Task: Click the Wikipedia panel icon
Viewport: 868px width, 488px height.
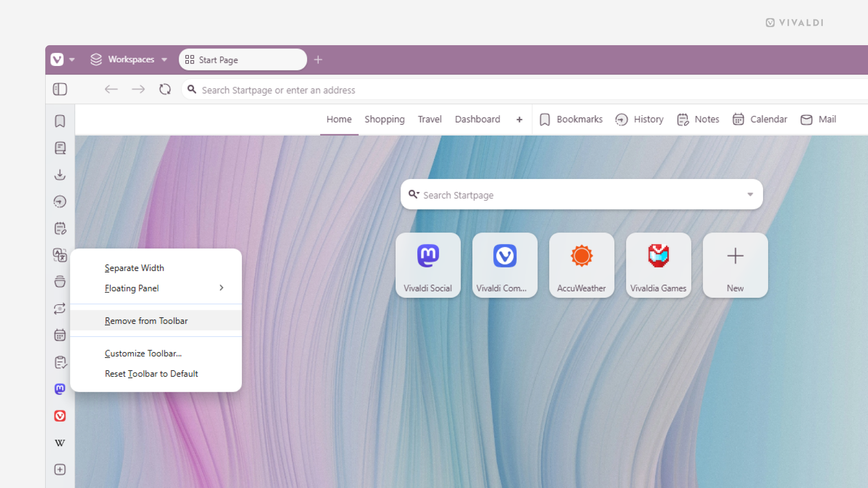Action: (x=60, y=443)
